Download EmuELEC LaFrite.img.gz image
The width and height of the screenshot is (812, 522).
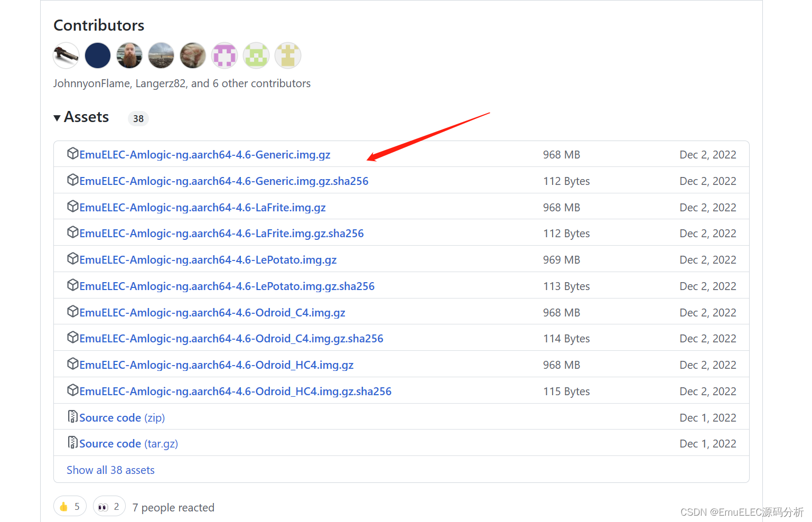203,208
